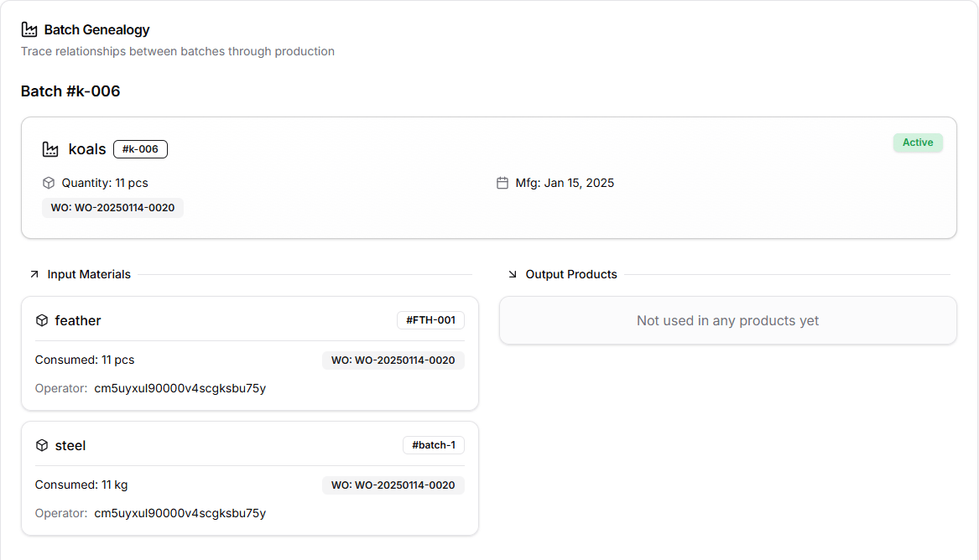Select the steel operator ID text
Screen dimensions: 979x560
(180, 513)
